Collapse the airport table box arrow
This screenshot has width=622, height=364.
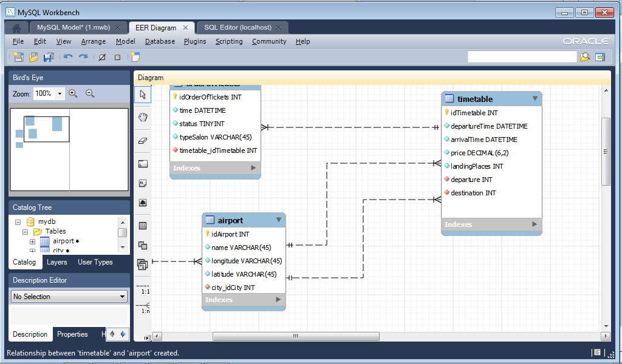pyautogui.click(x=278, y=220)
